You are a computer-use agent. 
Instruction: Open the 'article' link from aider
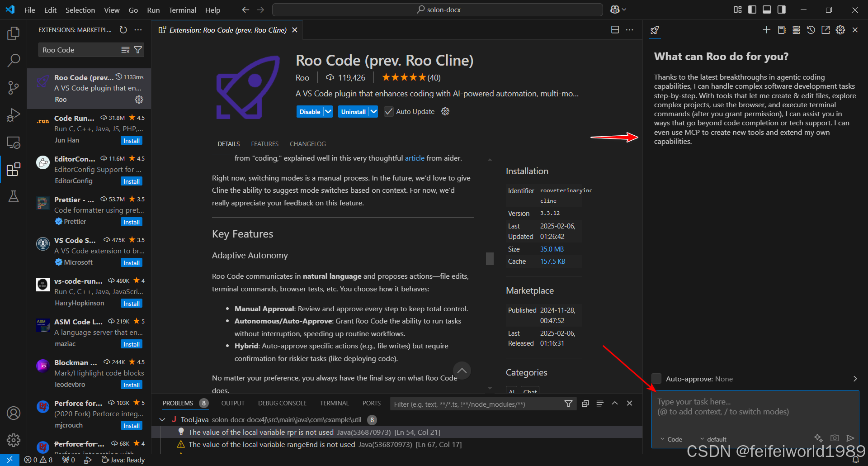point(415,158)
